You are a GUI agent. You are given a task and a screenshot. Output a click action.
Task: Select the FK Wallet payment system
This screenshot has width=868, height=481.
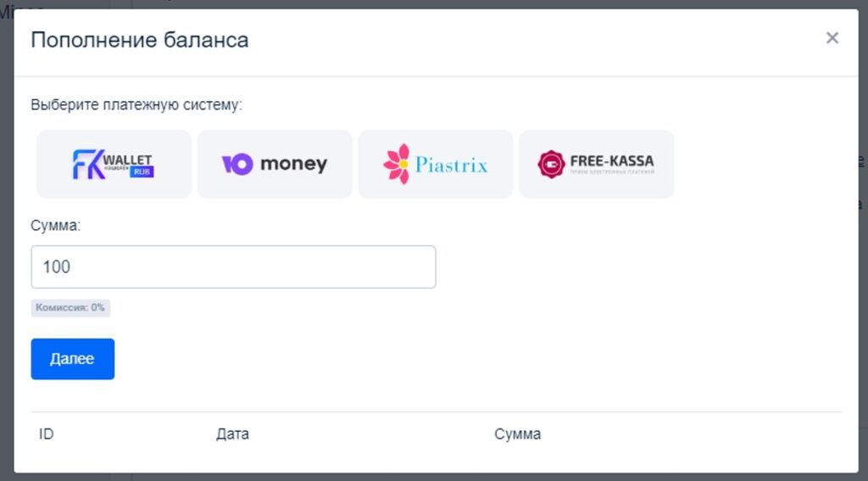(x=114, y=164)
